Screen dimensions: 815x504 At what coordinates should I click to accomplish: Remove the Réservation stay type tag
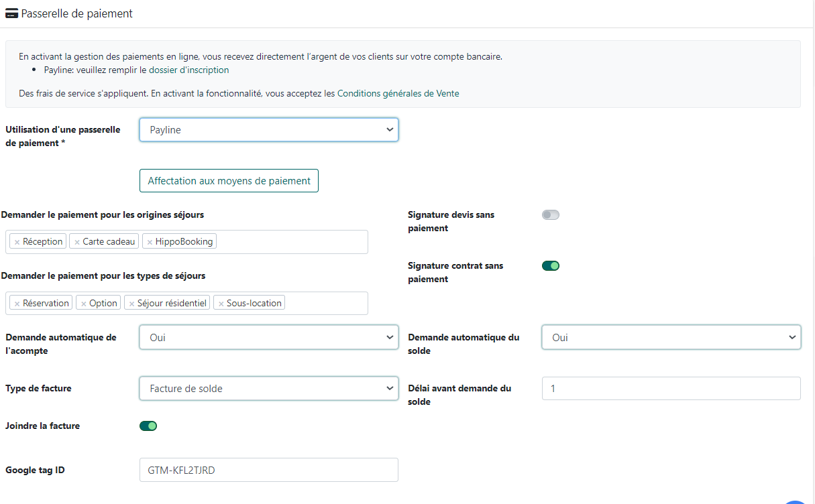coord(17,304)
